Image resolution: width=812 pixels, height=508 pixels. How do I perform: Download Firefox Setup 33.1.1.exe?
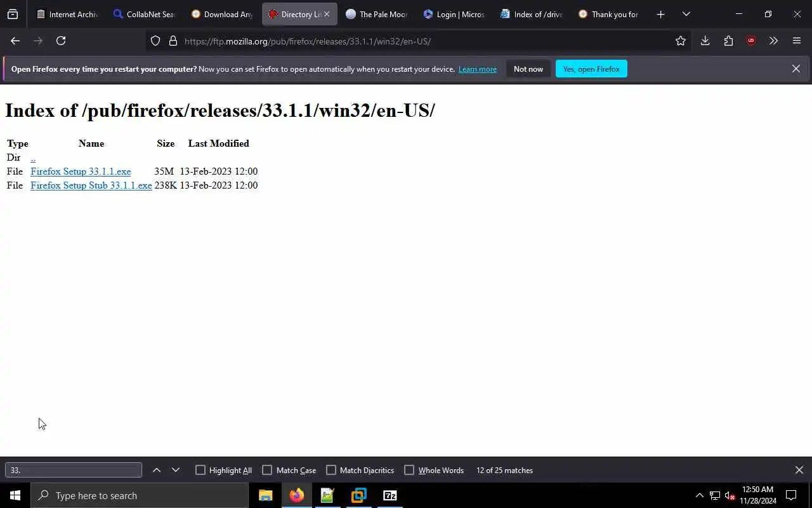[81, 171]
